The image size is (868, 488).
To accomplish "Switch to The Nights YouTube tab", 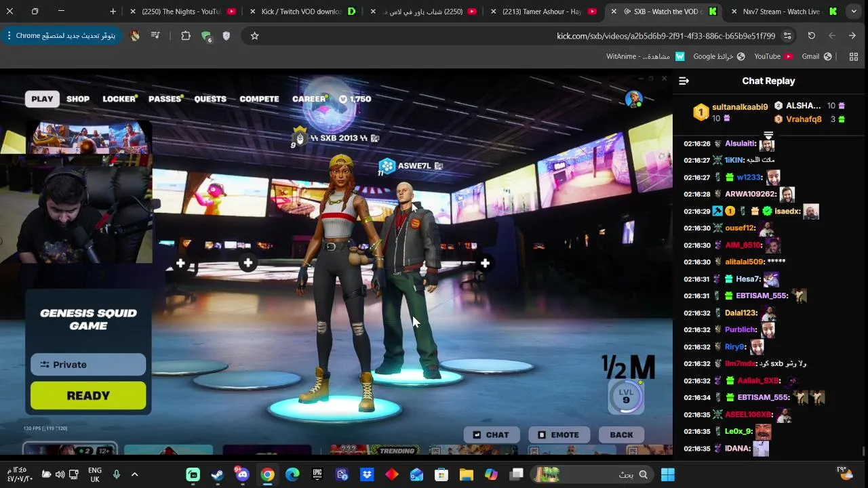I will 182,12.
